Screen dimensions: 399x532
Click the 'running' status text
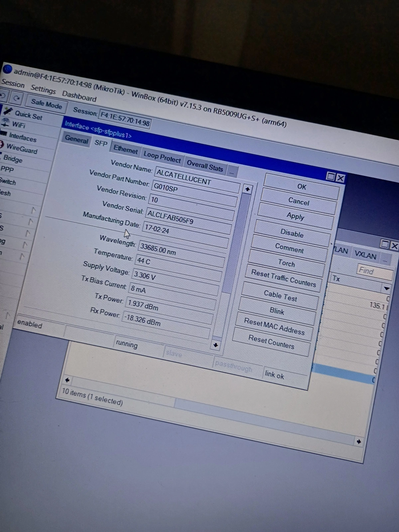click(x=126, y=344)
